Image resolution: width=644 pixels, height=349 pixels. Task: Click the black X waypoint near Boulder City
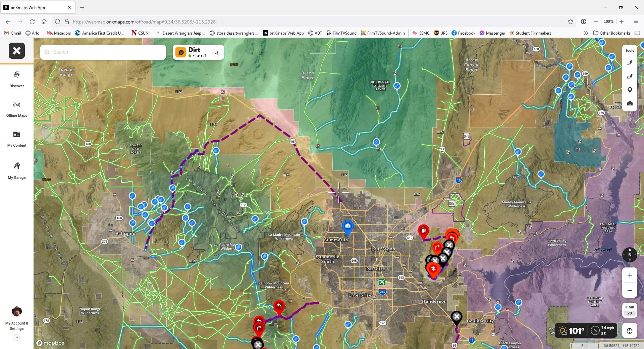[x=457, y=317]
